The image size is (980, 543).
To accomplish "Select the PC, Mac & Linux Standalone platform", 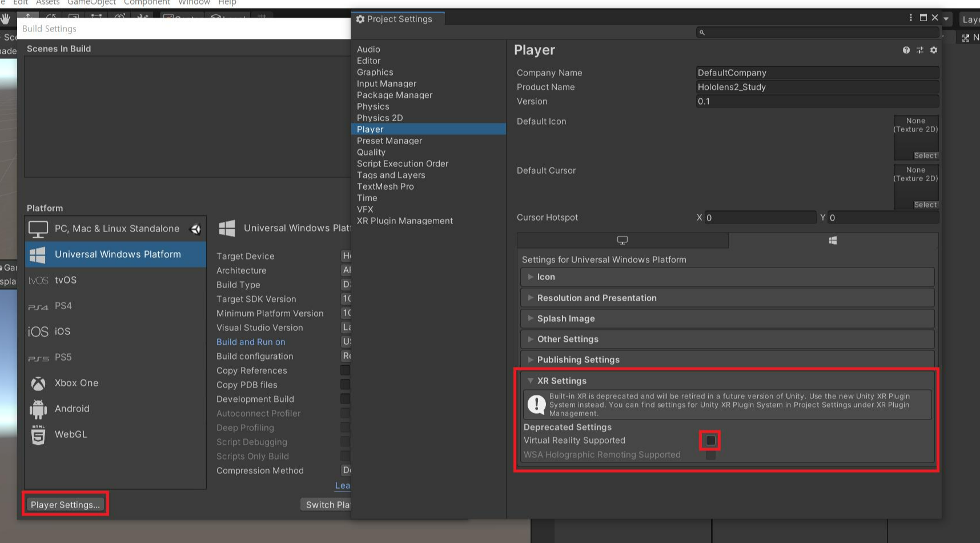I will [x=115, y=229].
